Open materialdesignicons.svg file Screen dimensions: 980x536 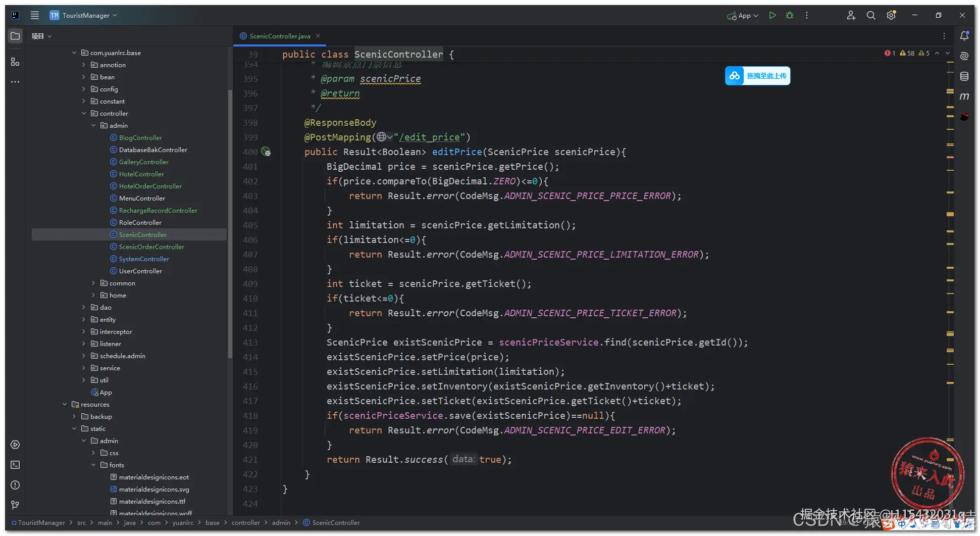[154, 489]
